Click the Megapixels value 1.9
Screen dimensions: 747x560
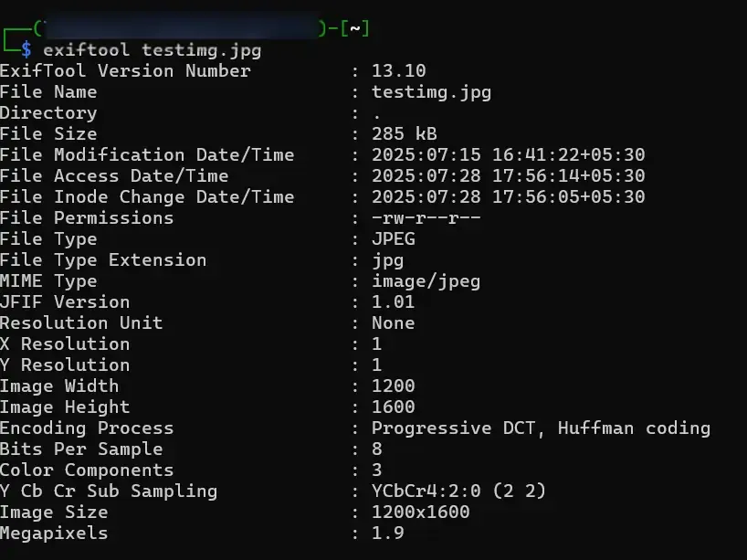(387, 533)
